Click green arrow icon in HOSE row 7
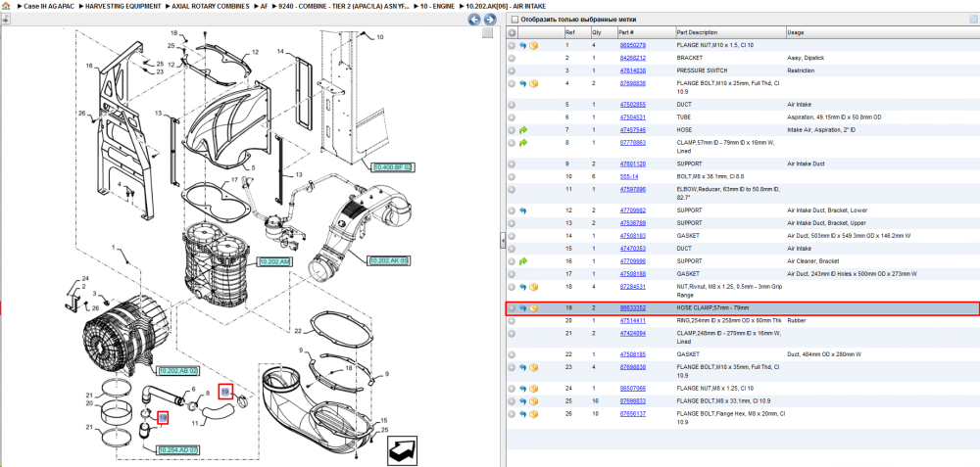The width and height of the screenshot is (980, 467). point(523,130)
